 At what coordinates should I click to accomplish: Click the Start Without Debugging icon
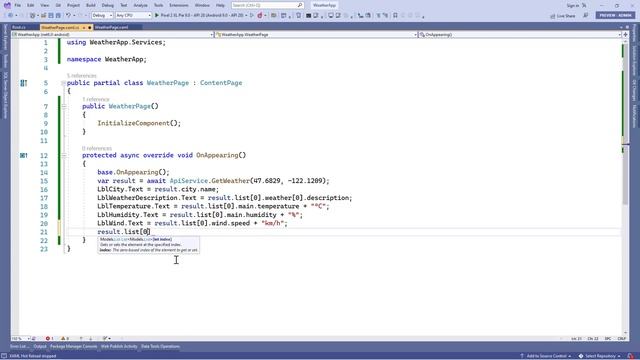[252, 16]
